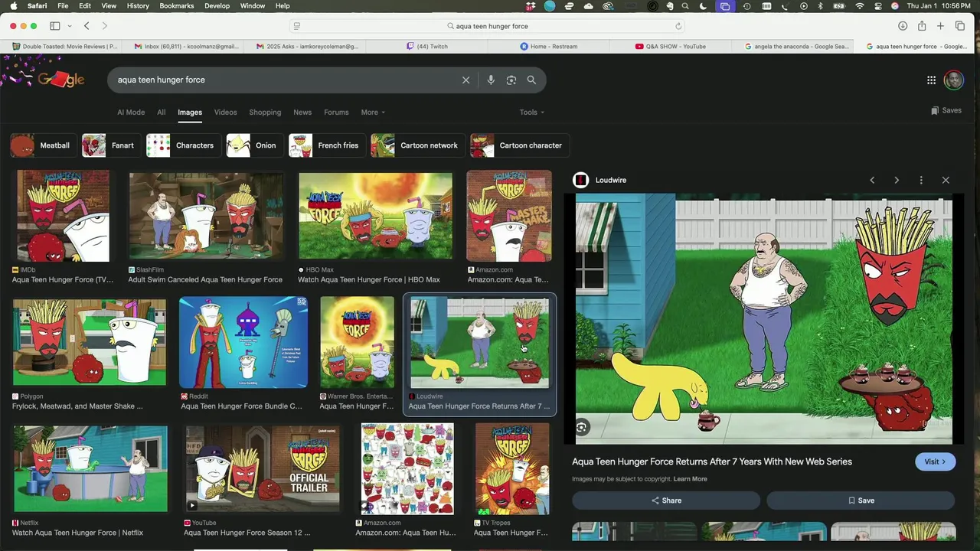Reload the page from address bar
The height and width of the screenshot is (551, 980).
click(678, 26)
